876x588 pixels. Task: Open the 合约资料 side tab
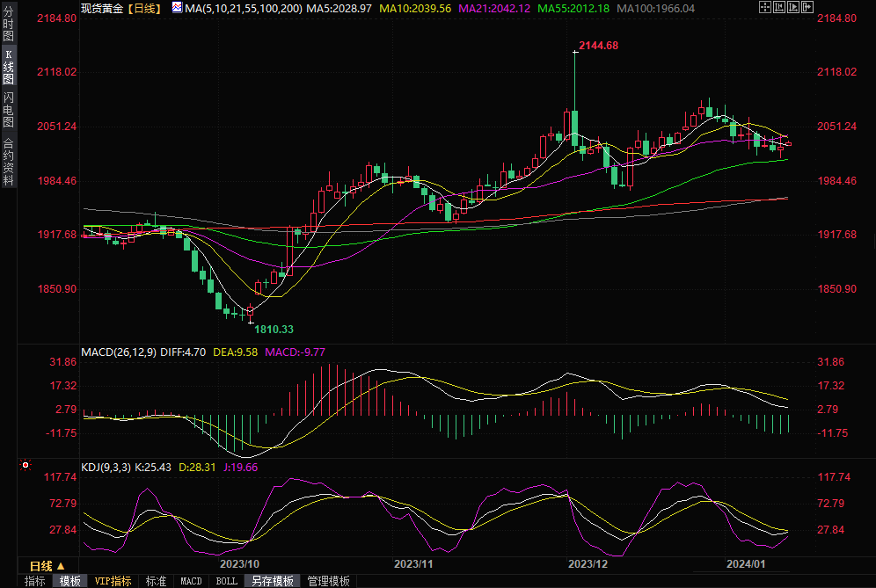(x=8, y=162)
